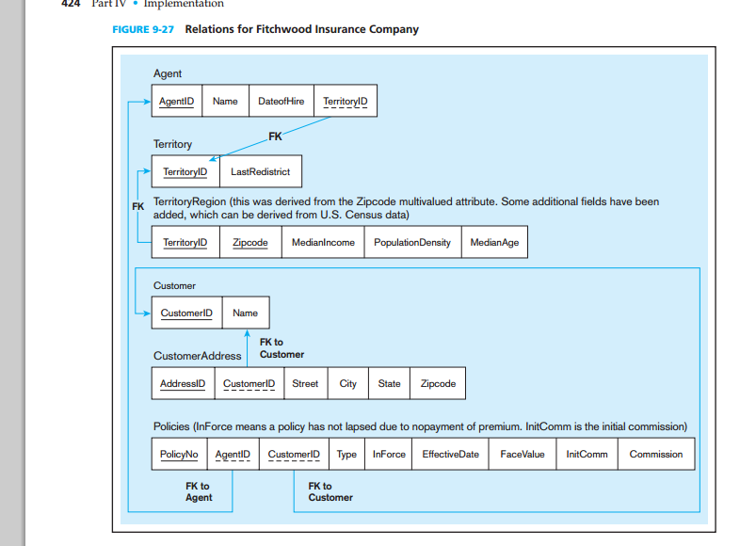
Task: Select the 'FK to Customer' label below Policies
Action: (330, 491)
